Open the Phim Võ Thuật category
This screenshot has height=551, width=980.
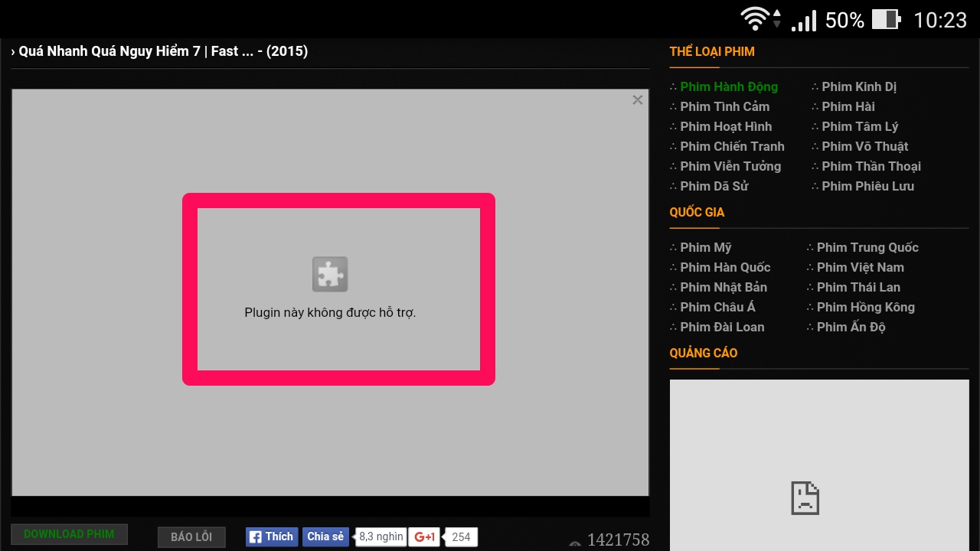(865, 146)
